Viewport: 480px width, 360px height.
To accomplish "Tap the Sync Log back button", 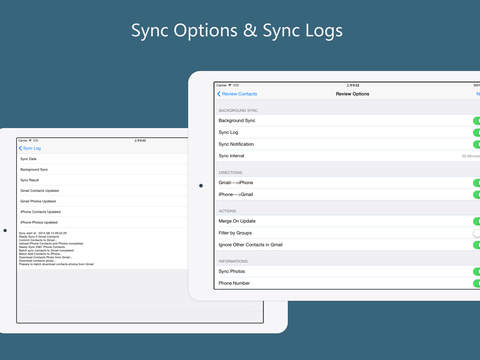I will tap(30, 148).
